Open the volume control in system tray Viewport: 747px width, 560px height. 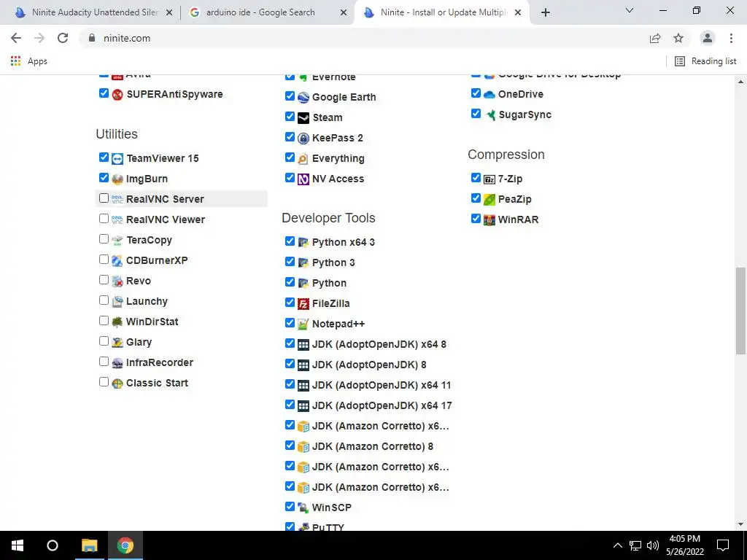pos(653,545)
